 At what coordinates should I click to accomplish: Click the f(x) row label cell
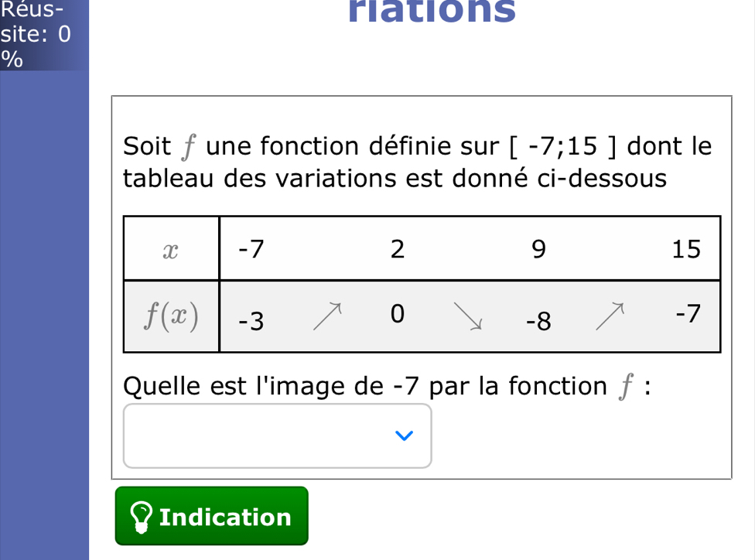point(172,316)
